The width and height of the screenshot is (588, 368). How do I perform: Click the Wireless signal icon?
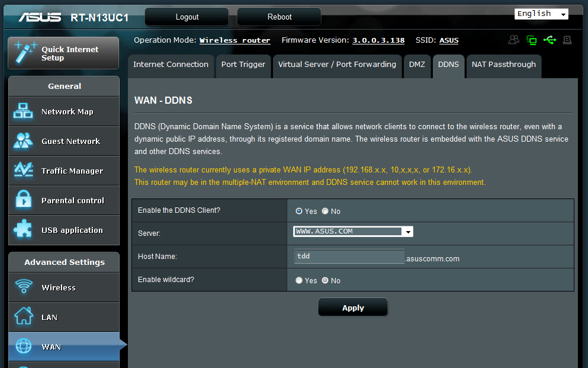tap(24, 286)
